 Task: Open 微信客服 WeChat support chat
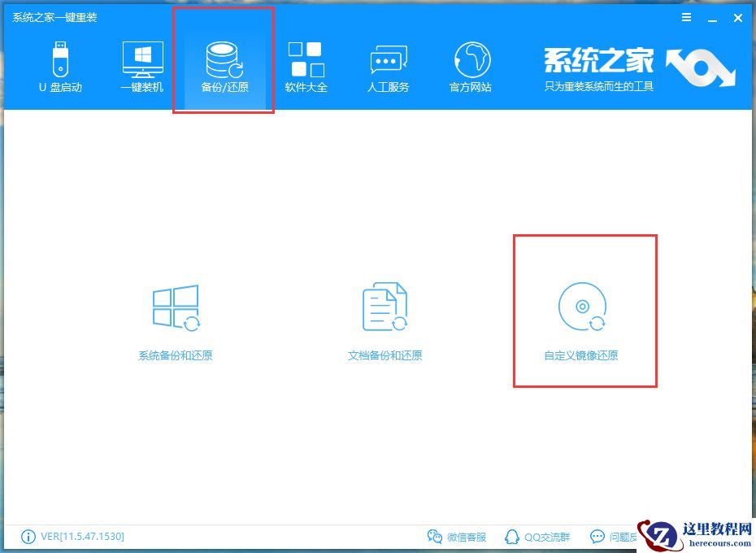pyautogui.click(x=458, y=537)
